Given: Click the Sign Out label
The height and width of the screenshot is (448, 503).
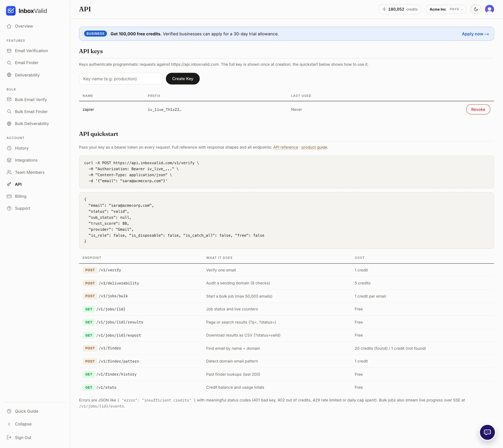Looking at the screenshot, I should (x=23, y=437).
